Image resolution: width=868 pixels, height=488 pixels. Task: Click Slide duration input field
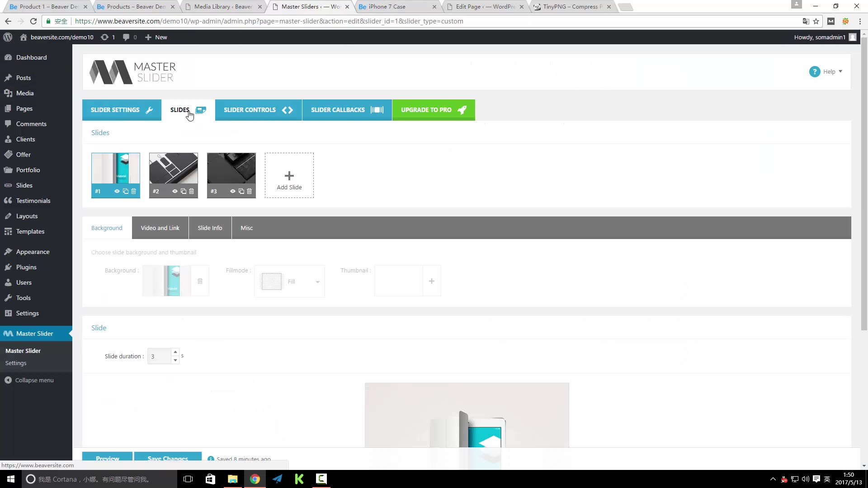click(159, 356)
